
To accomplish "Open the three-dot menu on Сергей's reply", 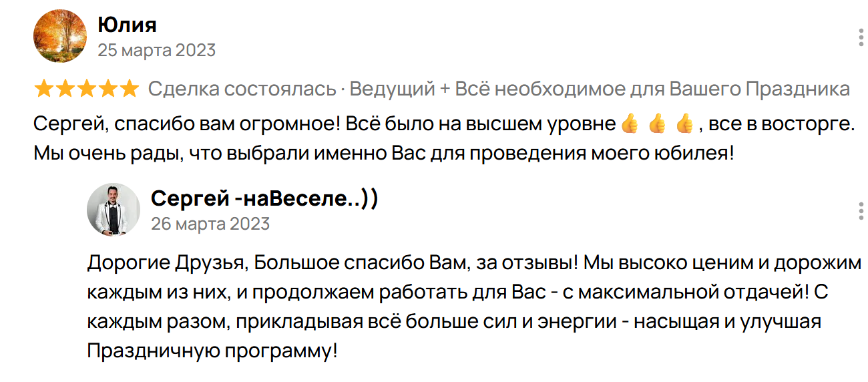I will 861,211.
